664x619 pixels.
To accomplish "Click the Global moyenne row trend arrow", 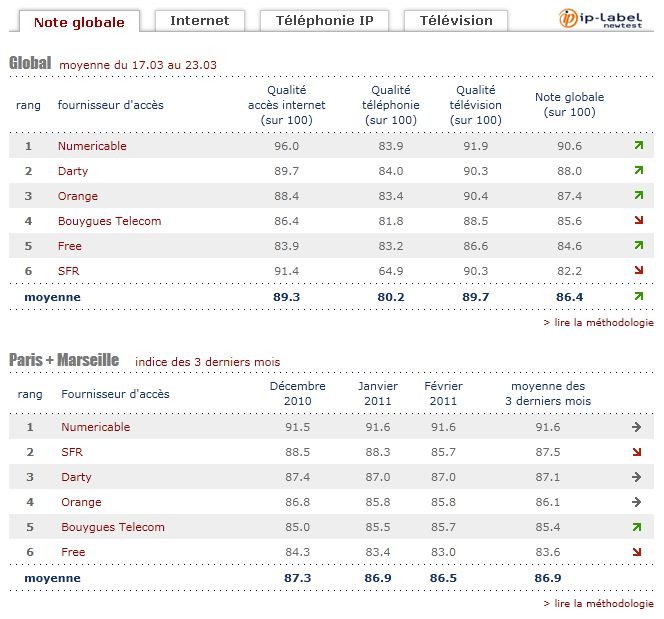I will [x=638, y=297].
